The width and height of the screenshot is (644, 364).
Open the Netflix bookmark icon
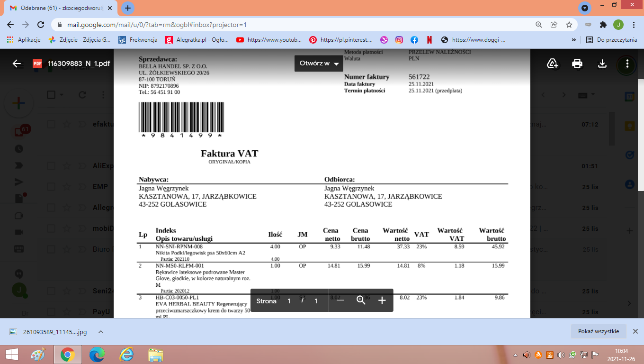429,40
